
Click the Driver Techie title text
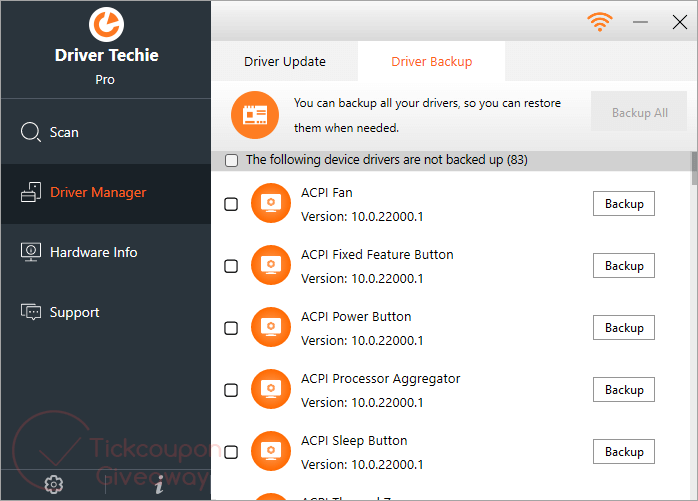tap(106, 55)
